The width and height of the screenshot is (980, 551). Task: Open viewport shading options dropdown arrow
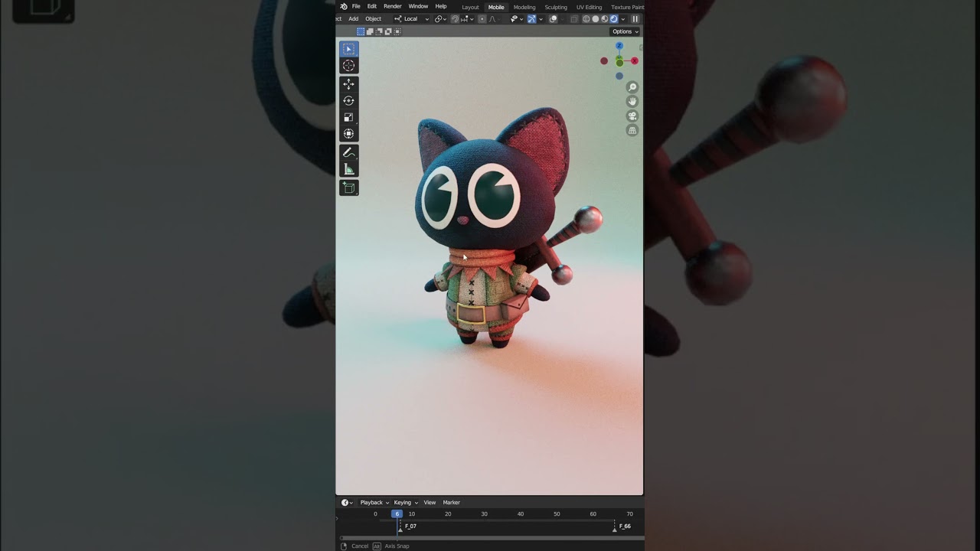pos(623,19)
